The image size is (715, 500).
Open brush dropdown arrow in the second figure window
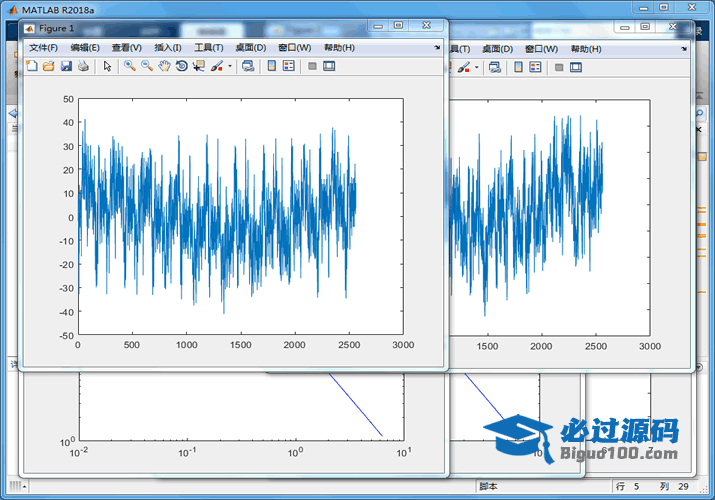click(x=476, y=68)
